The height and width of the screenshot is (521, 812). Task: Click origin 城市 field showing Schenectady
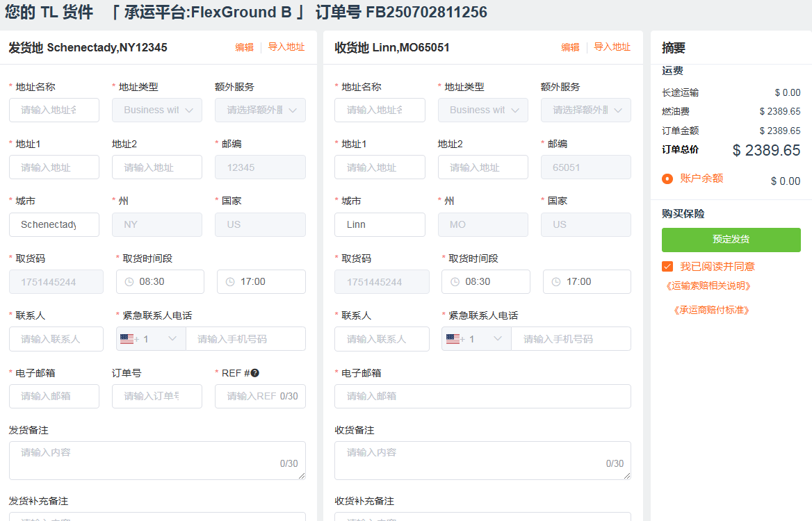[54, 224]
